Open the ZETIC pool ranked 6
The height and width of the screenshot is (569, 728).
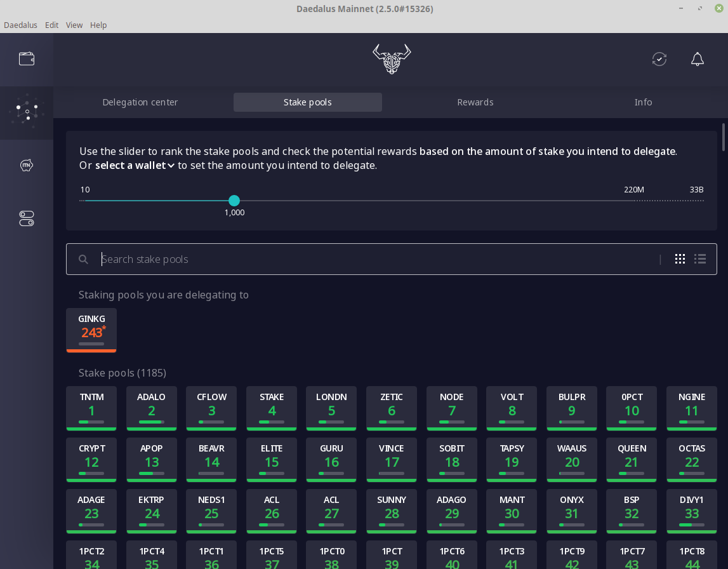pos(392,408)
